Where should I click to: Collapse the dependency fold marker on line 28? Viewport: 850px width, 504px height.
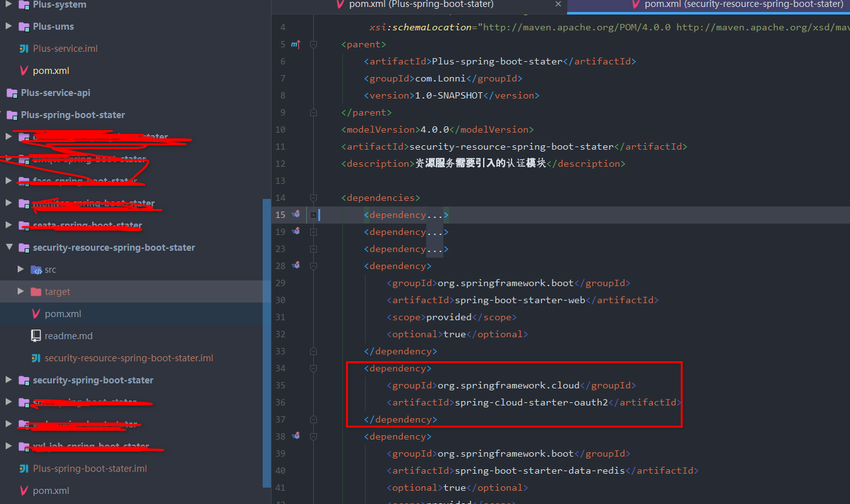point(313,266)
